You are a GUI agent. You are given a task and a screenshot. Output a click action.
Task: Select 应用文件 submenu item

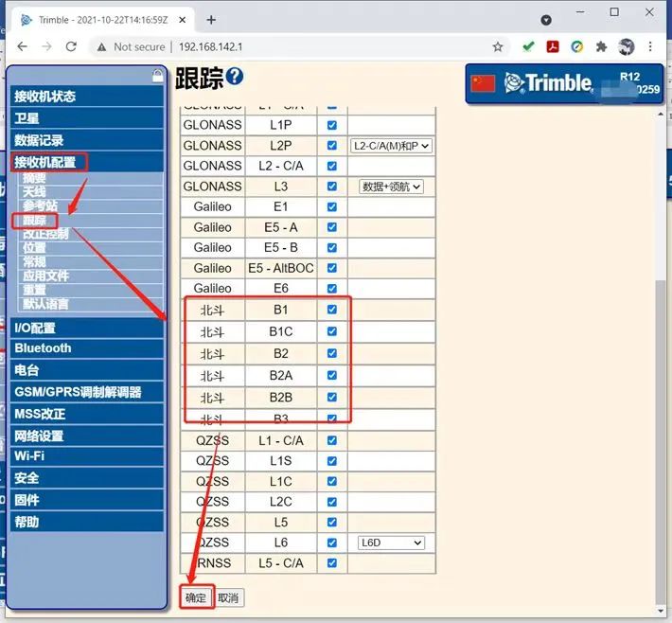coord(45,276)
